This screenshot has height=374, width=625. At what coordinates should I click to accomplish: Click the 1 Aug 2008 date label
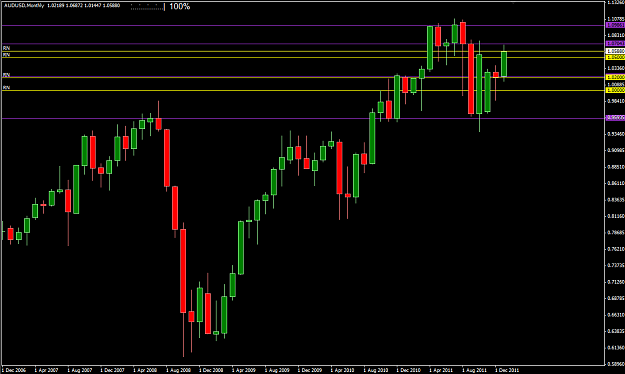(178, 370)
